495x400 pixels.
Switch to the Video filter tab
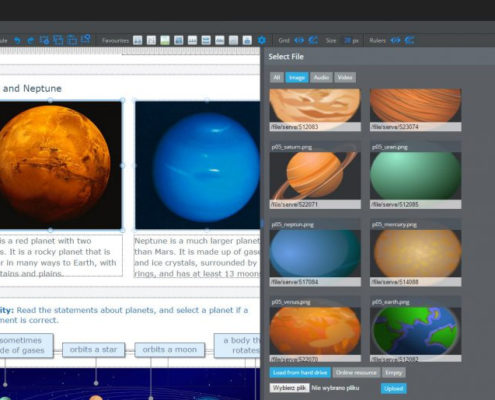(x=345, y=78)
